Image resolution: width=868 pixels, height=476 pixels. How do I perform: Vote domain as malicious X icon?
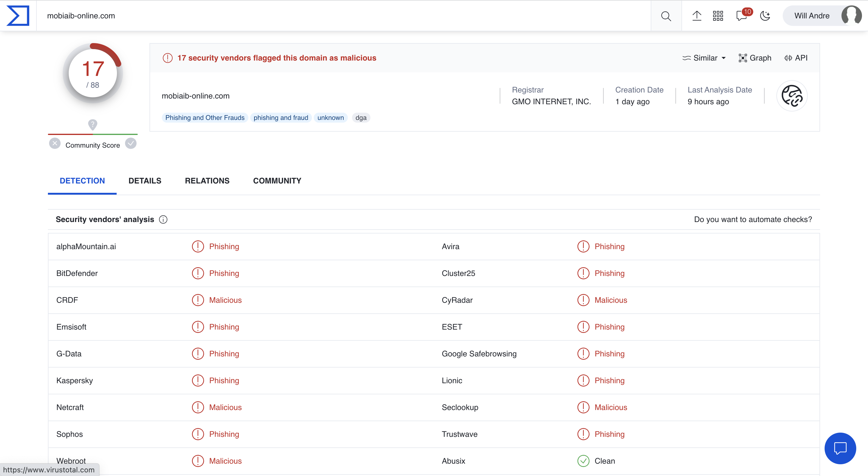pos(55,143)
